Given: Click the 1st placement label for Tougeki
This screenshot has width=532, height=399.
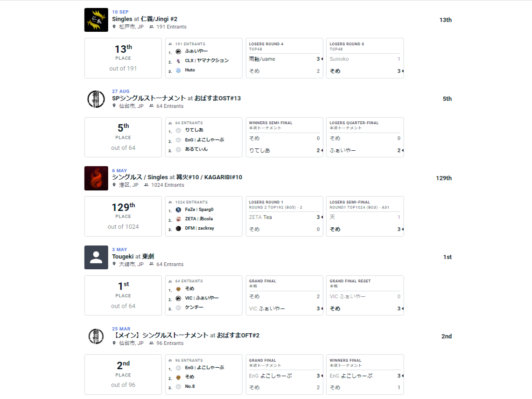Looking at the screenshot, I should (x=447, y=257).
